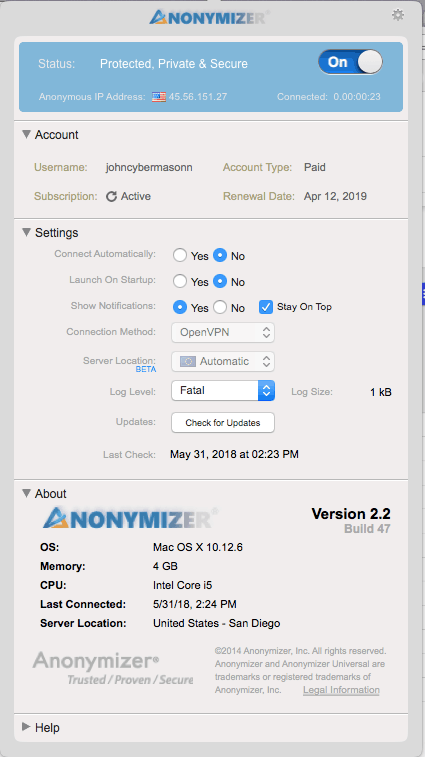Click the Anonymizer logo in About section
425x757 pixels.
point(130,518)
